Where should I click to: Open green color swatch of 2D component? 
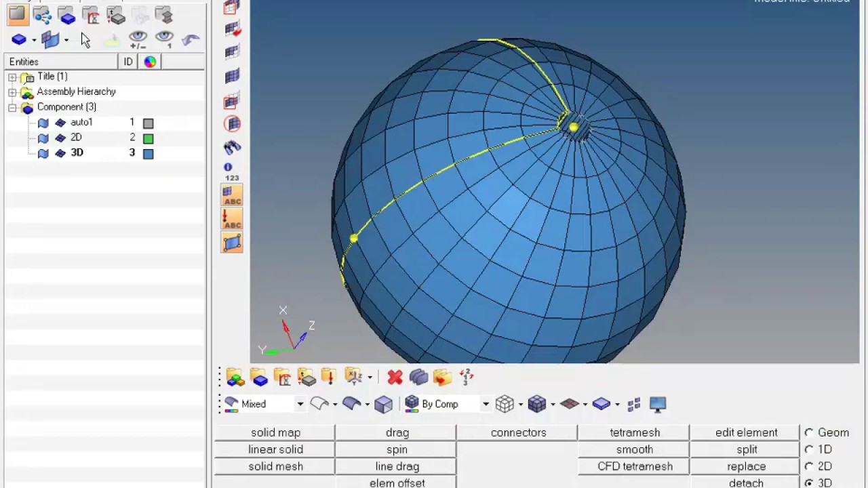(149, 138)
